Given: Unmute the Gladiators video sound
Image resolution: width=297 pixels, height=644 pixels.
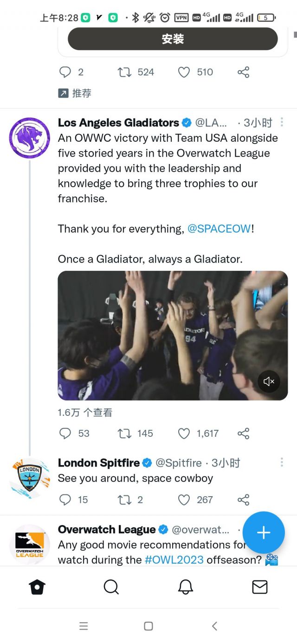Looking at the screenshot, I should [x=269, y=381].
